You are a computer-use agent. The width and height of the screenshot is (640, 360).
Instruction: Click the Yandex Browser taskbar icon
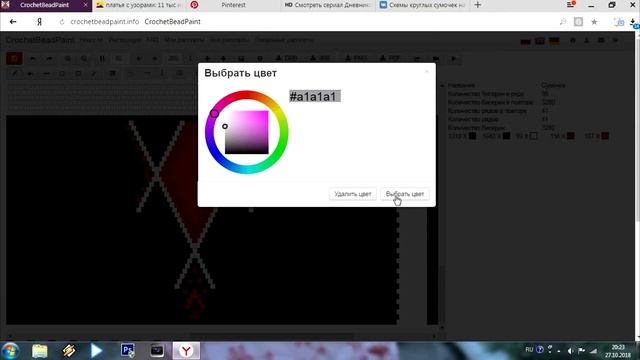186,351
